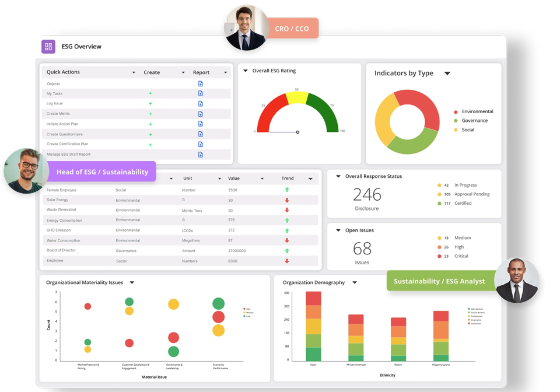Select the CRO / CCO role tag

pos(292,28)
